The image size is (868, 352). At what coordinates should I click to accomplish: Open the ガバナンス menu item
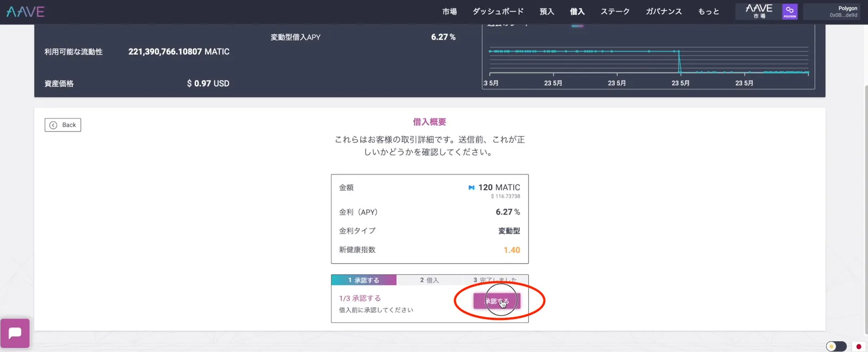pos(663,11)
